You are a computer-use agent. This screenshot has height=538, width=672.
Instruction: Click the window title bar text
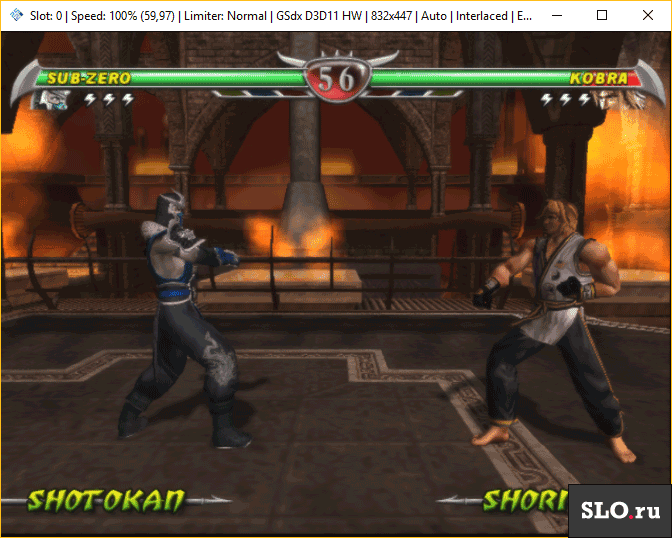[281, 16]
